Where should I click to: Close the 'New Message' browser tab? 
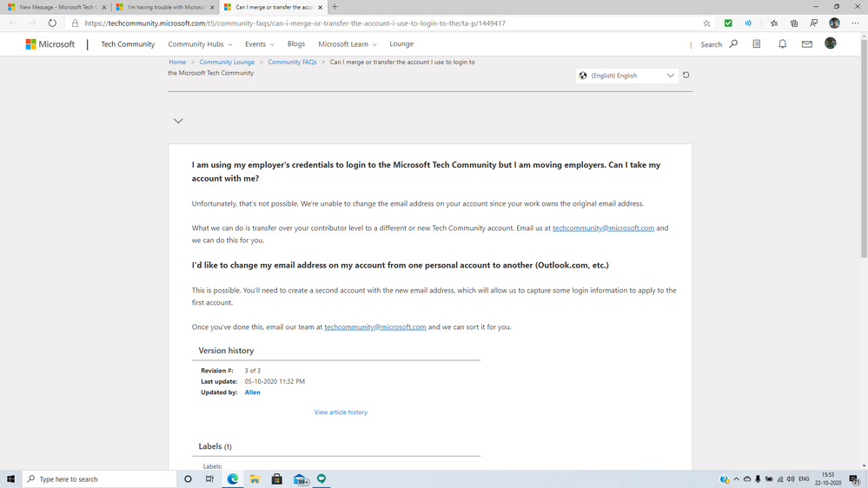(x=104, y=7)
